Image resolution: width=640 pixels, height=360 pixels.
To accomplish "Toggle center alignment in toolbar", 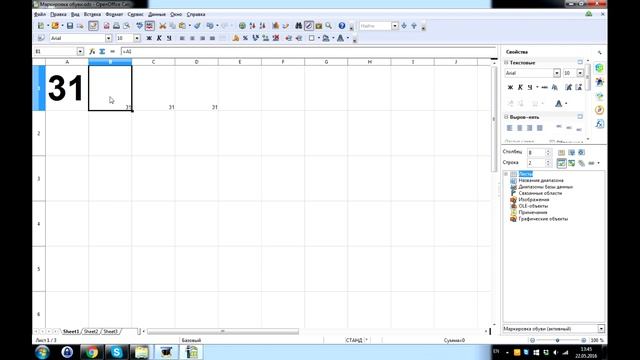I will [x=192, y=38].
